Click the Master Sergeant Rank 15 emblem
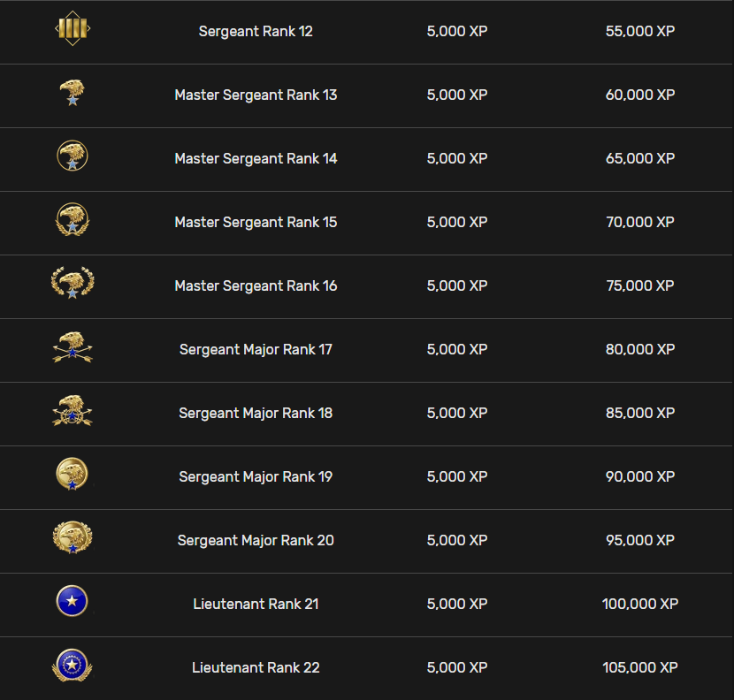 pos(73,220)
